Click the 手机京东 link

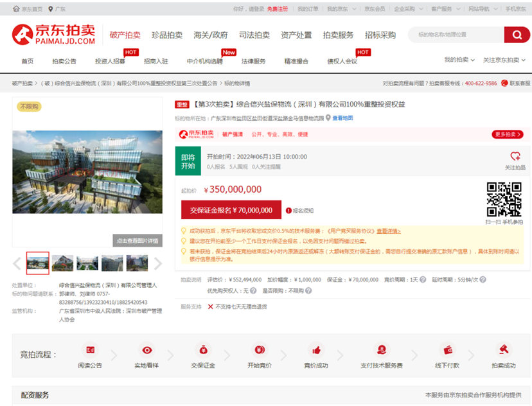coord(515,9)
